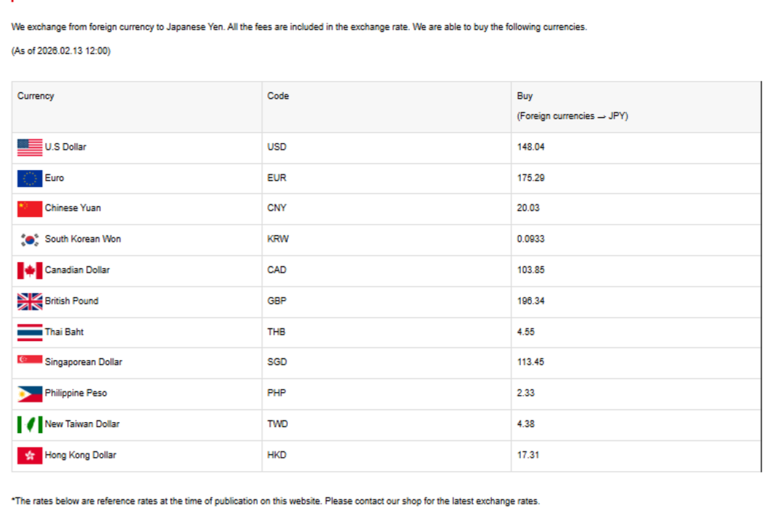Select the 196.34 GBP buy rate
Image resolution: width=770 pixels, height=520 pixels.
[x=530, y=301]
